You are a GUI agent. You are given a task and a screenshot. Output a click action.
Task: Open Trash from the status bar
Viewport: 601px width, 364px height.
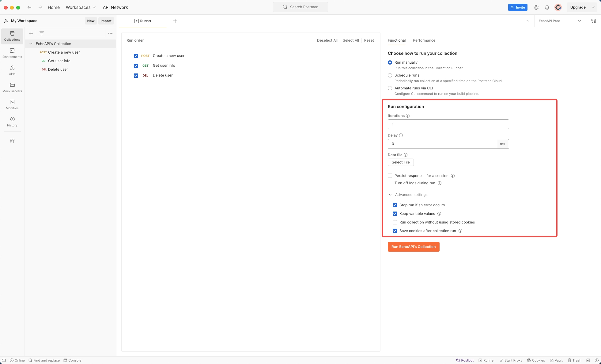click(x=574, y=360)
